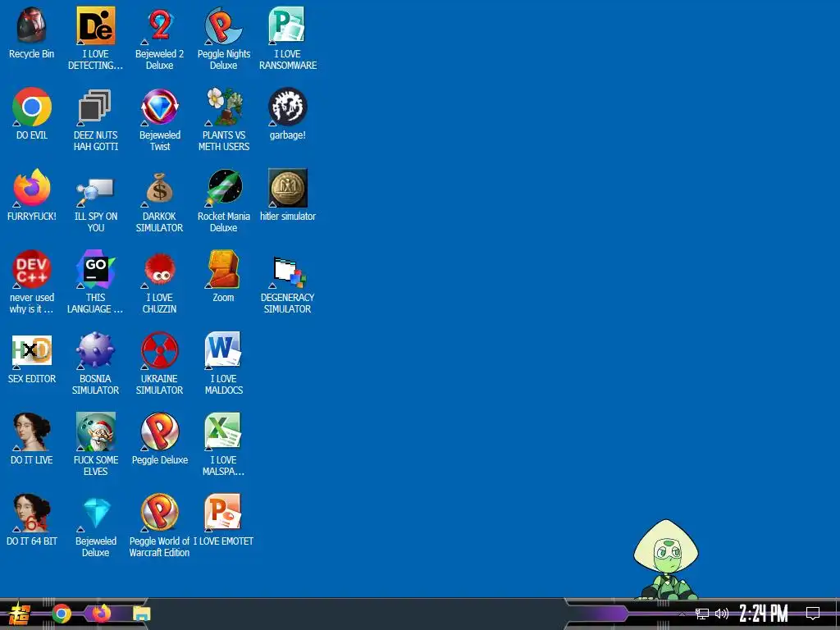Screen dimensions: 840x630
Task: Open the Recycle Bin desktop icon
Action: tap(32, 25)
